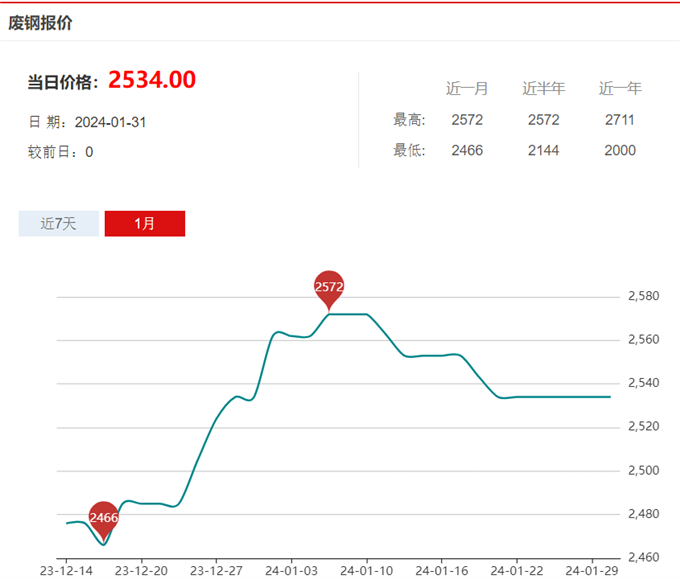Click the one-year high value 2711

point(620,120)
